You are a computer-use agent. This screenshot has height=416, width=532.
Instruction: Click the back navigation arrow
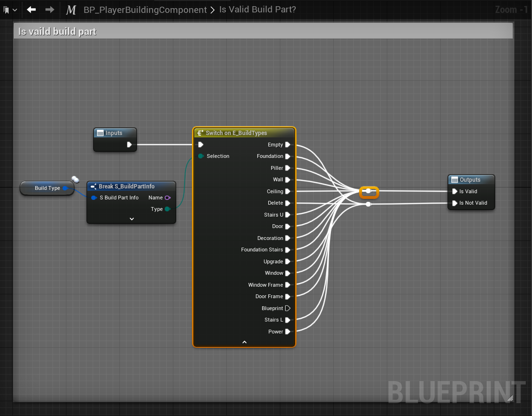[32, 10]
